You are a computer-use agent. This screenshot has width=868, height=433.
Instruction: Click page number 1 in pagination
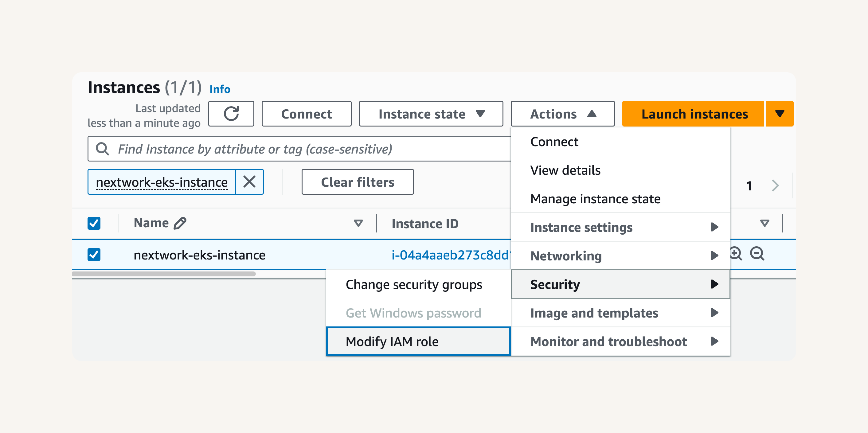click(x=749, y=186)
